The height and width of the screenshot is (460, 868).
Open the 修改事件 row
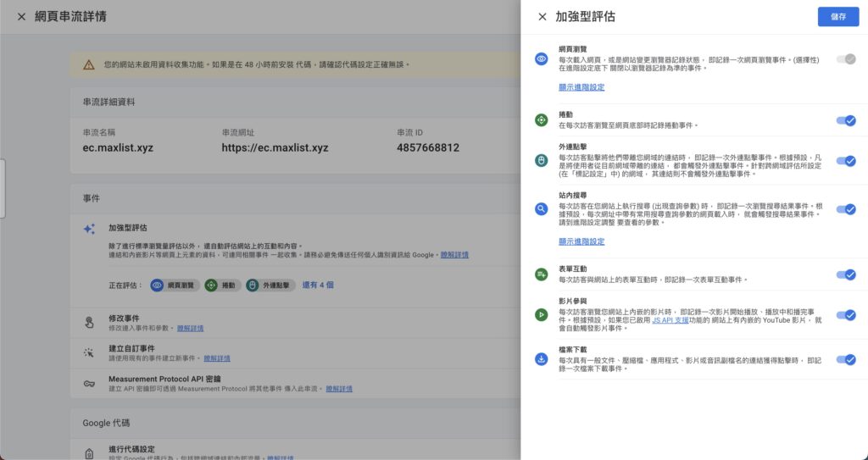tap(295, 323)
